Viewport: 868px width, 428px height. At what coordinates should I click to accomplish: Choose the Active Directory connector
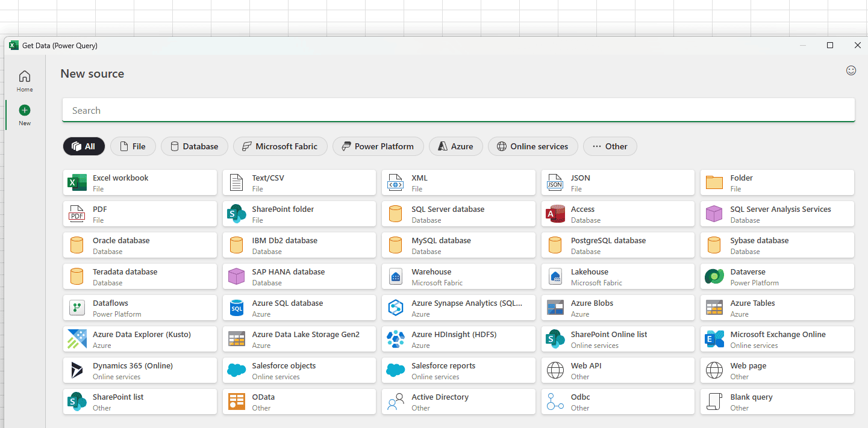[x=458, y=401]
